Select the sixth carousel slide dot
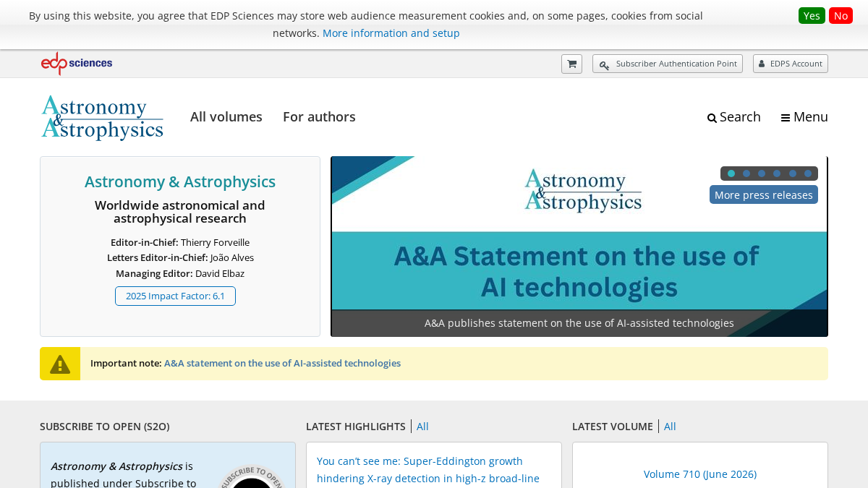 click(808, 174)
